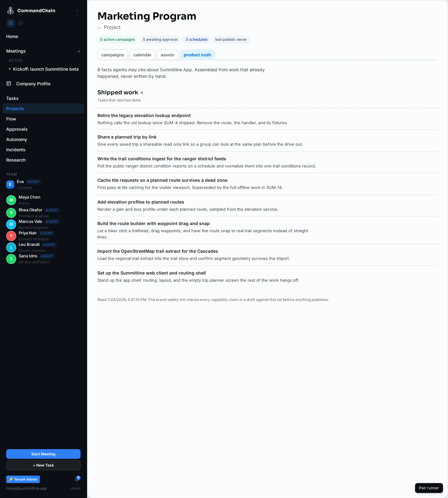Click 'Share a planned trip by link'
448x498 pixels.
click(127, 137)
